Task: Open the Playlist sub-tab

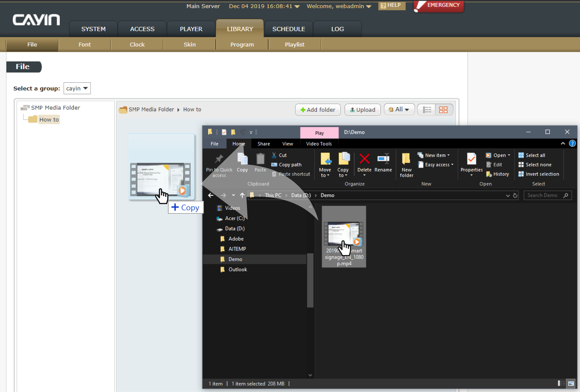Action: tap(294, 44)
